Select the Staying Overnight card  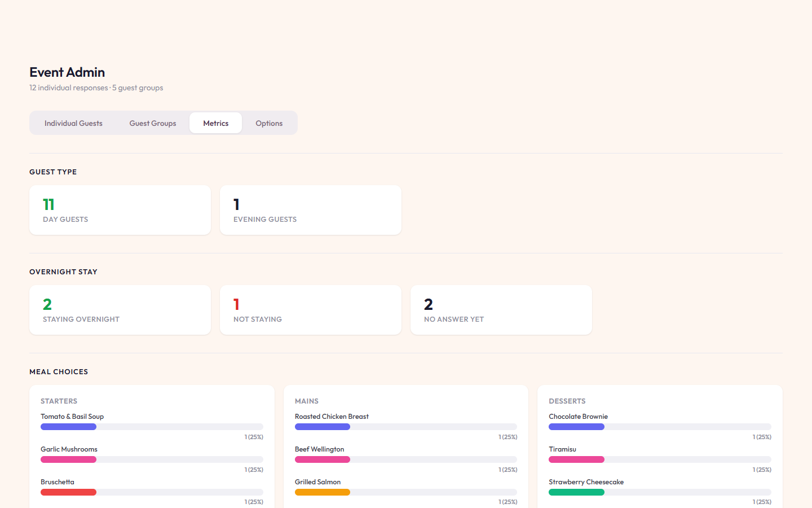point(120,310)
